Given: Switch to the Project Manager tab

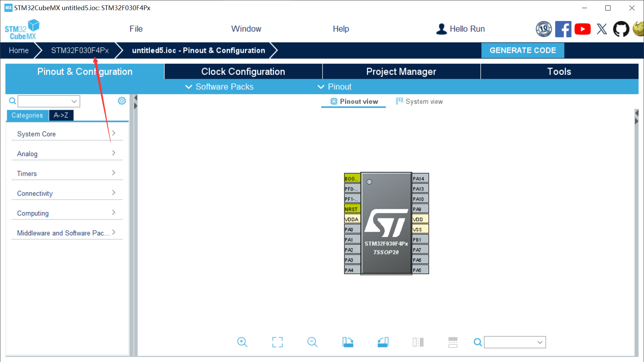Looking at the screenshot, I should [401, 71].
